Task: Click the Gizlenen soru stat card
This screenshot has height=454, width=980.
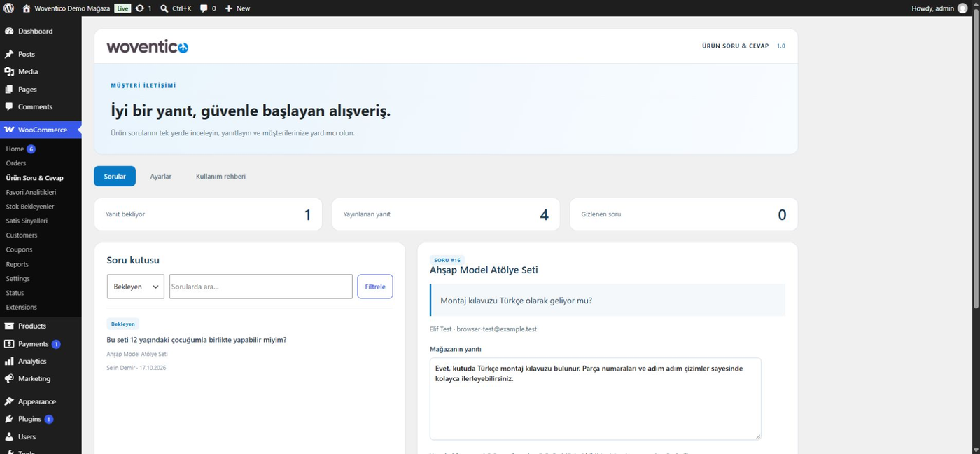Action: [684, 214]
